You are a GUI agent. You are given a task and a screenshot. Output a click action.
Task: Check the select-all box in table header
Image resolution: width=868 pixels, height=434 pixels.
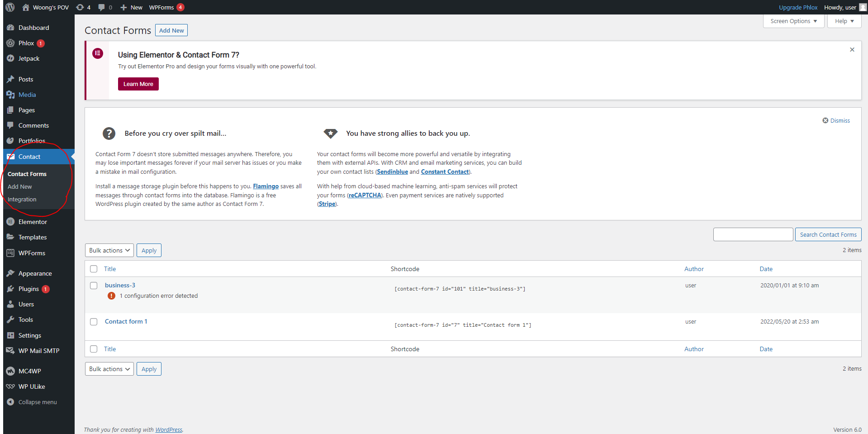tap(94, 269)
